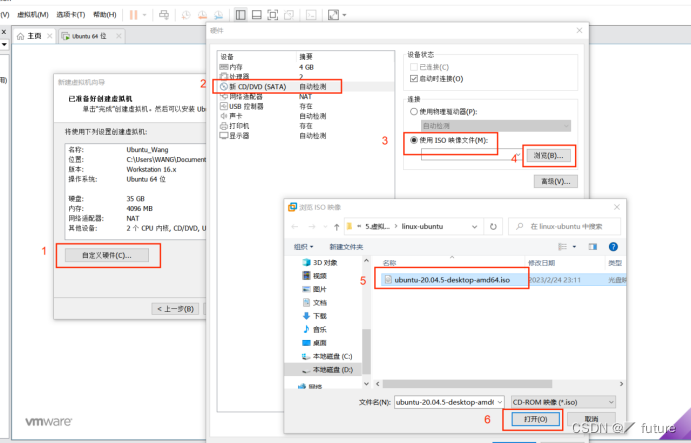Click 上一步(B) button in wizard
Viewport: 691px width, 443px height.
175,309
